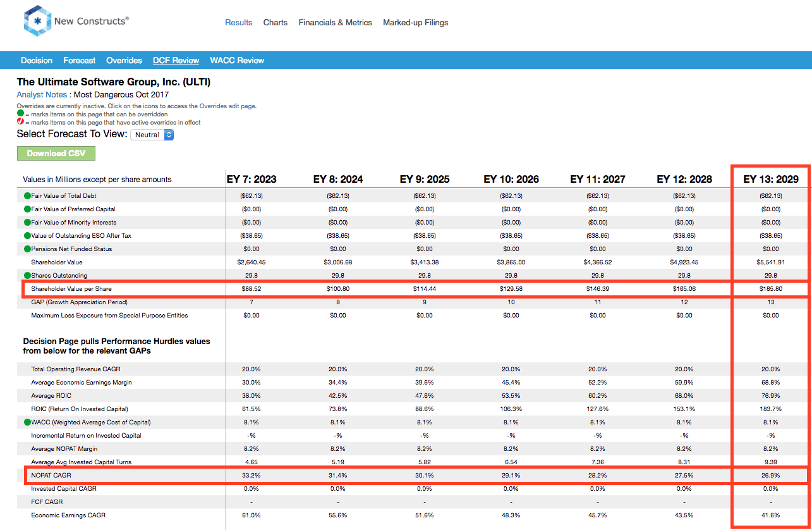Switch to the Overrides tab

[x=124, y=60]
